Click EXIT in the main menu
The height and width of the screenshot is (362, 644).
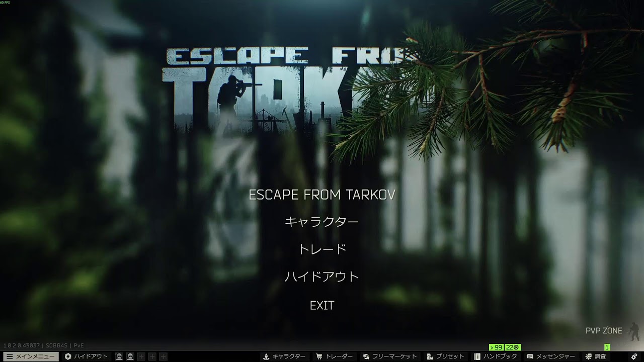(322, 305)
